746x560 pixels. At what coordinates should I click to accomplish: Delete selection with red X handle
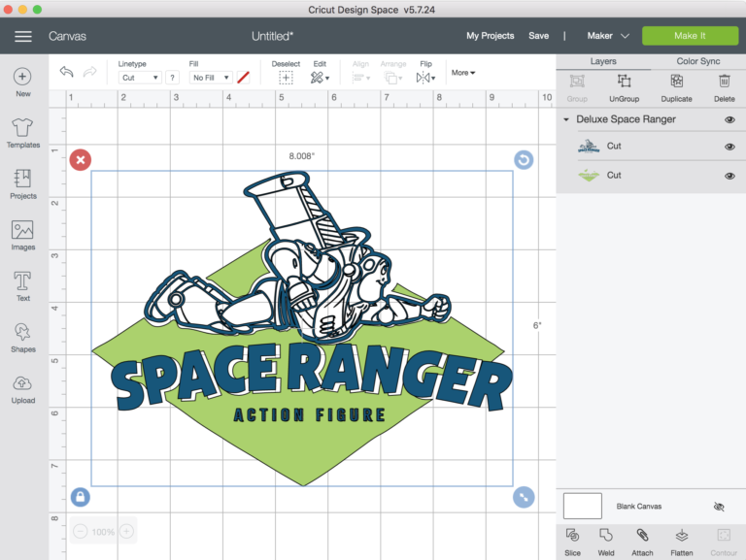[81, 160]
